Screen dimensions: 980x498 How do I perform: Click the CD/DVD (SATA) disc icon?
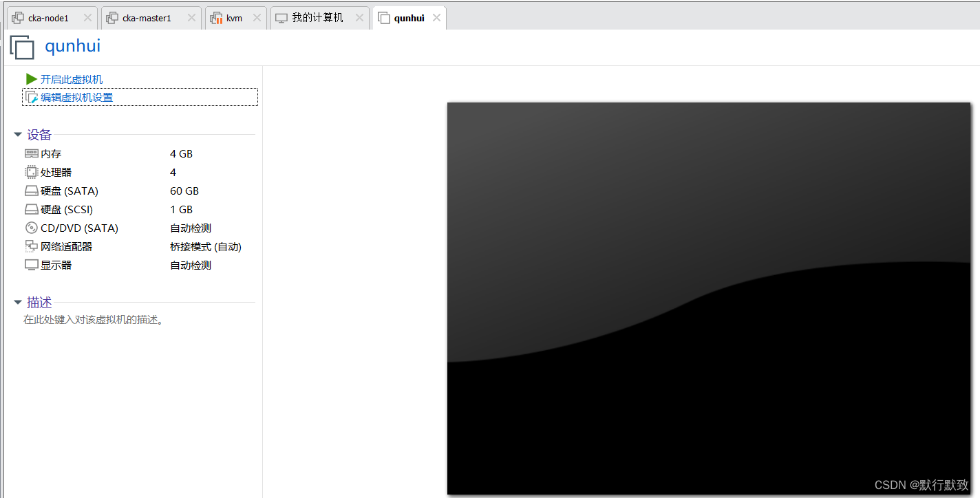32,228
